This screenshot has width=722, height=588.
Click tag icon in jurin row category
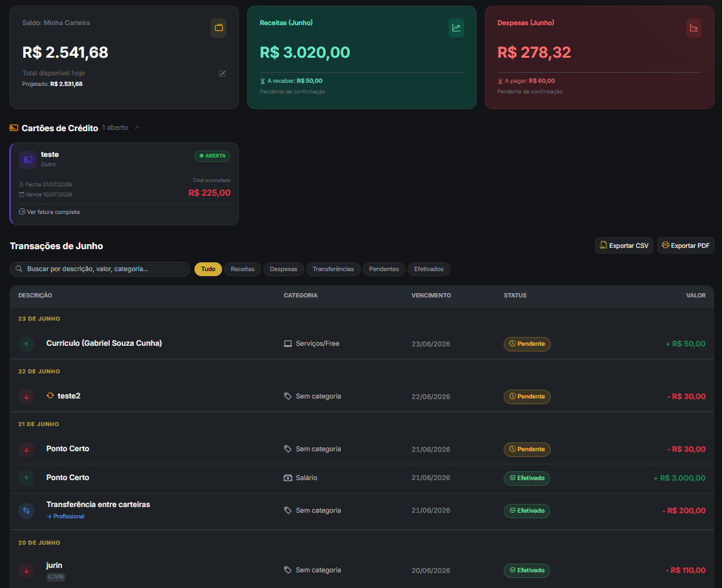pyautogui.click(x=288, y=570)
